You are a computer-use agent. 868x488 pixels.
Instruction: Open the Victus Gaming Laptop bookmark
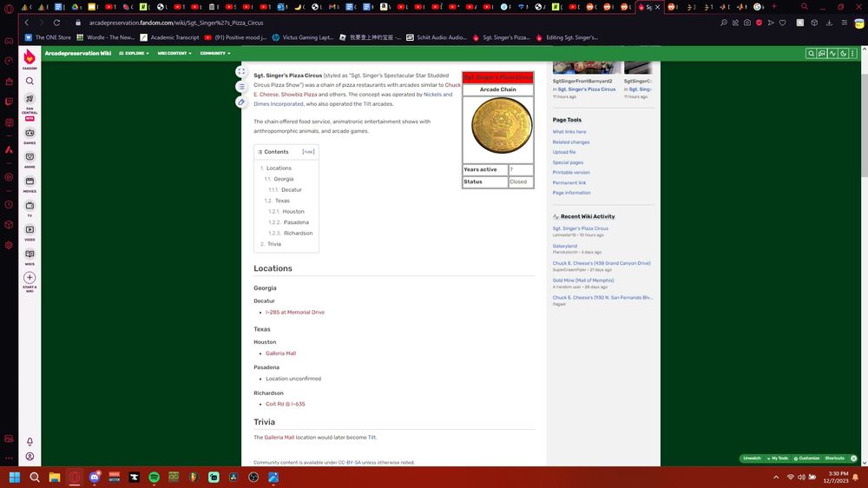tap(302, 37)
